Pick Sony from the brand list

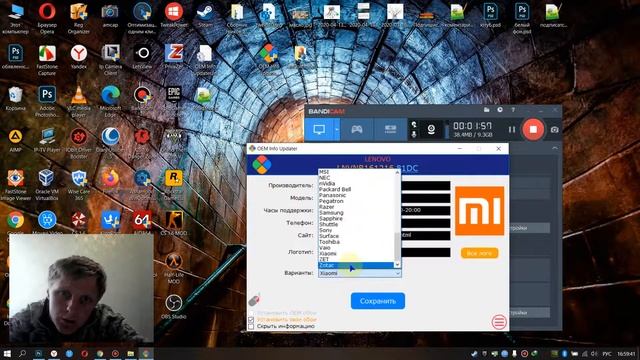tap(356, 230)
